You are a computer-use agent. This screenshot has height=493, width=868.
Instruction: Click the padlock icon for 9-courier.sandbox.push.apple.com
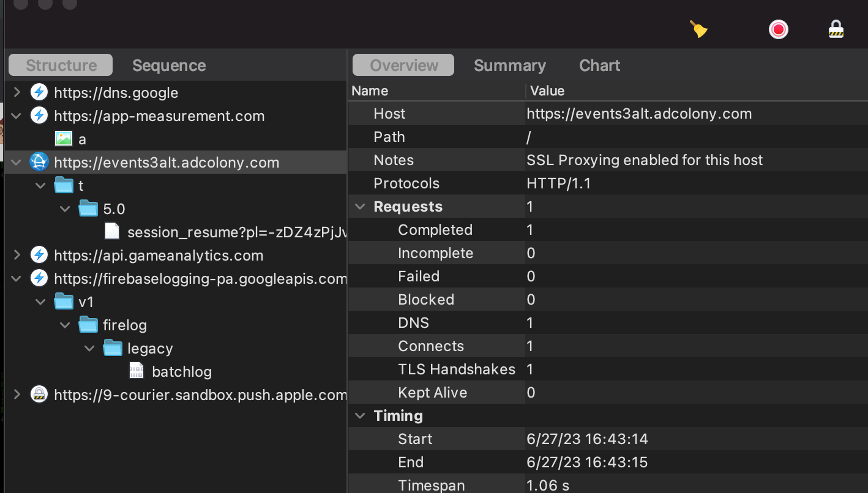39,395
